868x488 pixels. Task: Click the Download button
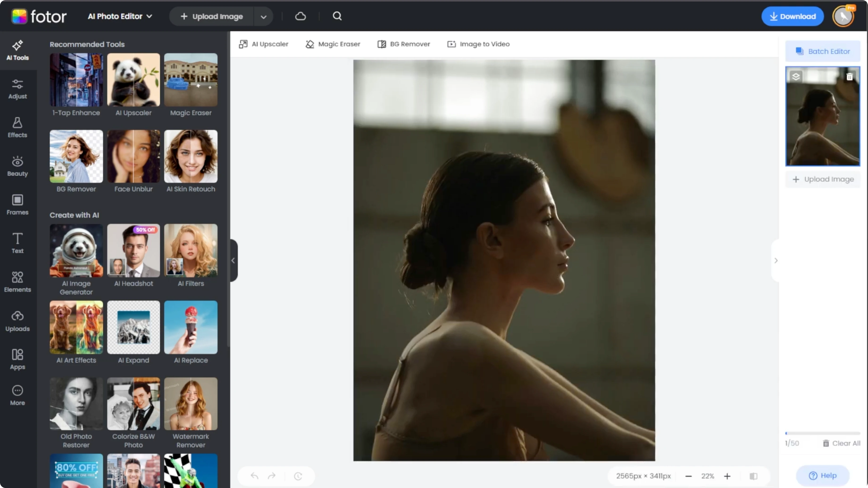793,16
